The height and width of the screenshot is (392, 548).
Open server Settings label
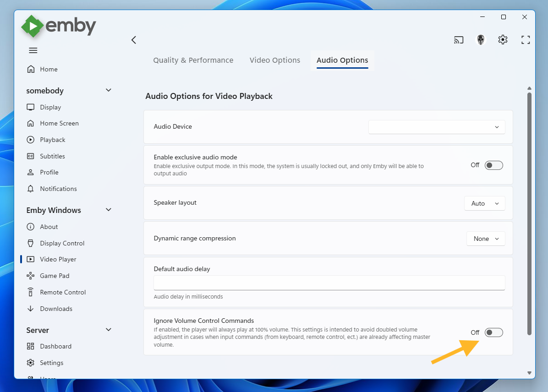pyautogui.click(x=51, y=363)
